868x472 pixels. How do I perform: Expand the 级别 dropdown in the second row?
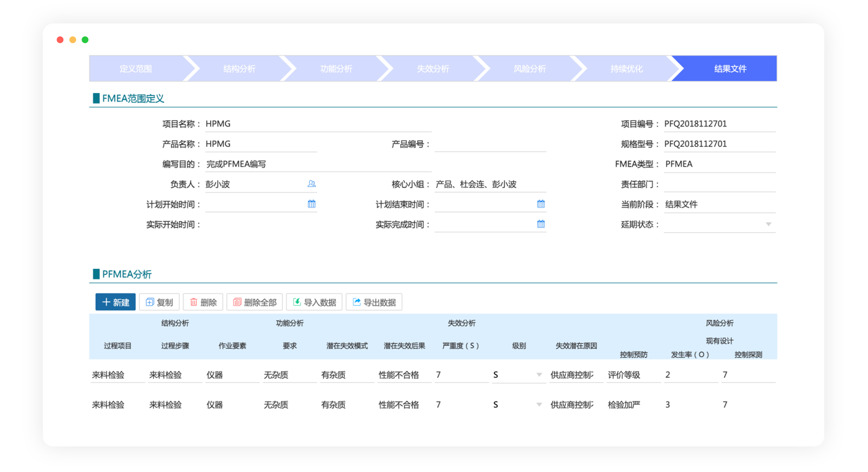click(540, 404)
